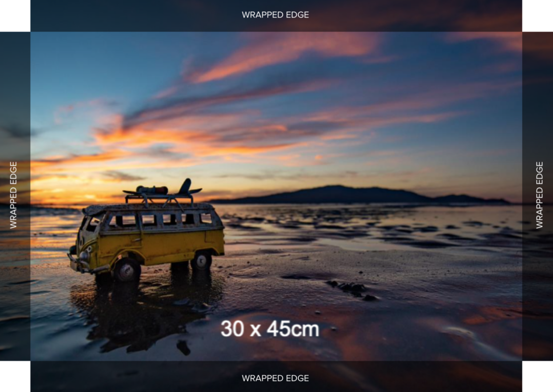Click the white bottom-left corner cutout
Viewport: 553px width, 392px height.
click(15, 376)
